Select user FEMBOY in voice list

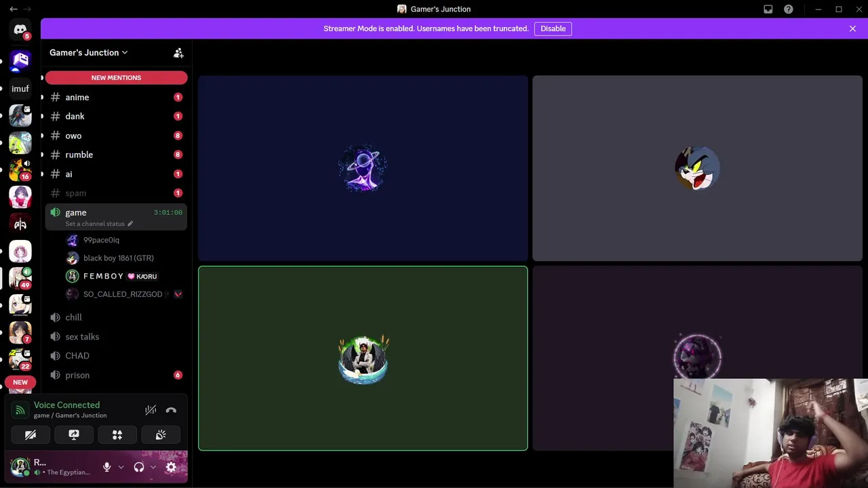124,277
